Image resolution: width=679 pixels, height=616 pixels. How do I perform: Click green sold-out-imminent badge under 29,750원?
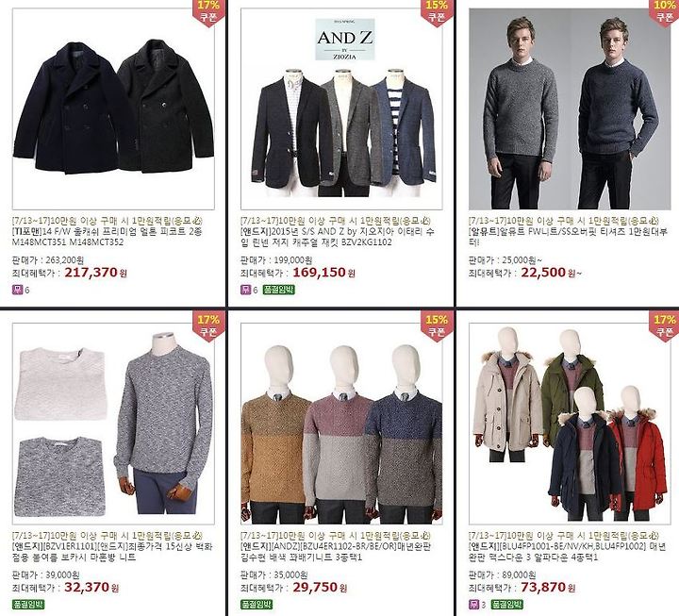tap(257, 605)
